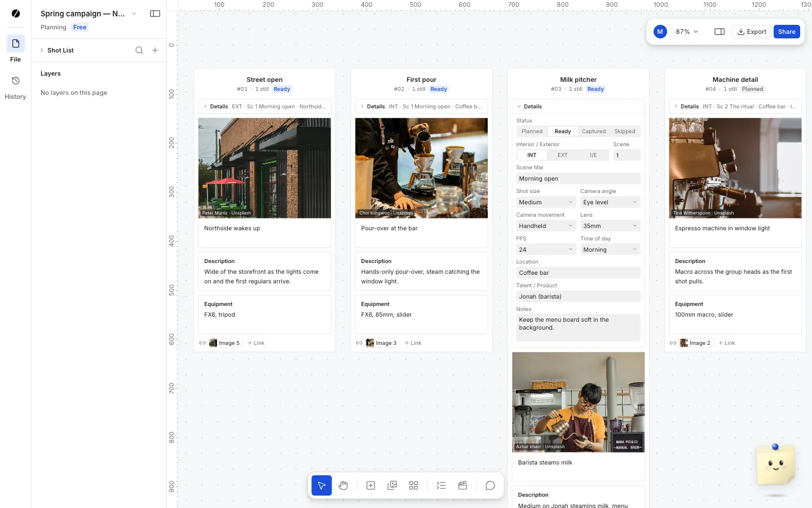Open the Time of day dropdown
The width and height of the screenshot is (812, 508).
click(x=610, y=249)
